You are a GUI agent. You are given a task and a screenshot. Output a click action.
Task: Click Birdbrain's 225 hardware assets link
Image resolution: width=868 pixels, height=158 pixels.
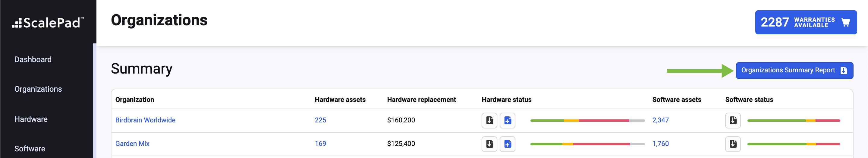click(x=320, y=120)
